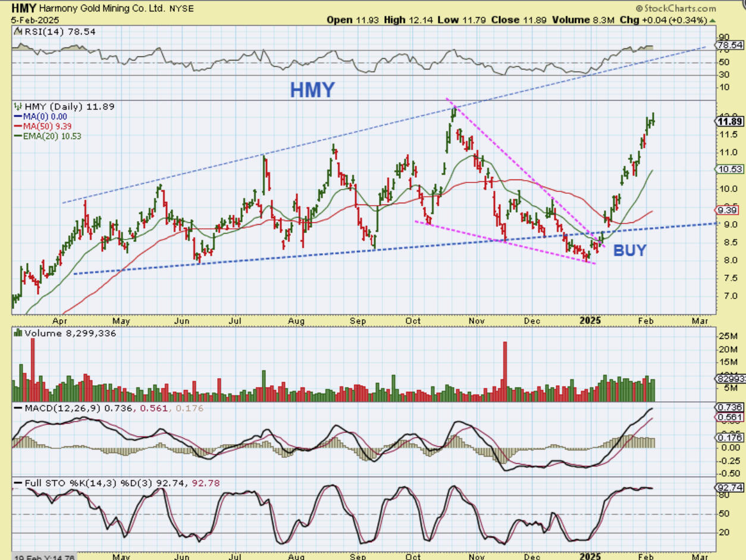Viewport: 746px width, 560px height.
Task: Click the line icon before MACD(12,26,9)
Action: pyautogui.click(x=17, y=408)
